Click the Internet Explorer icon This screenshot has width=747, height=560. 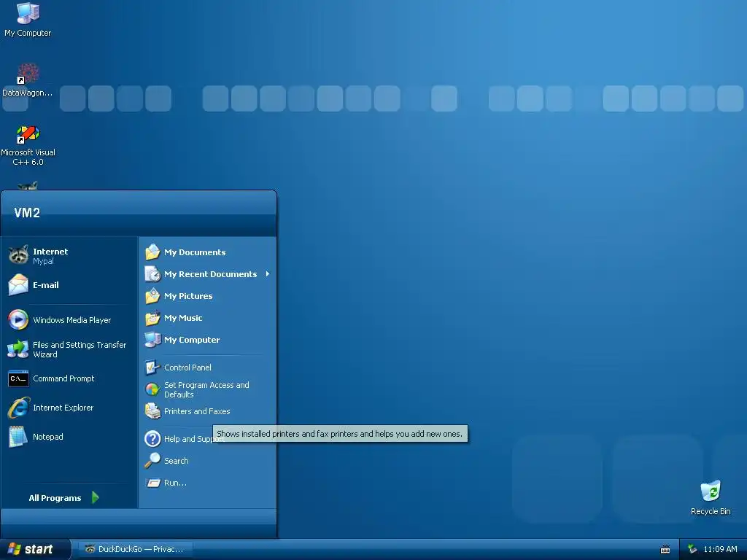18,408
